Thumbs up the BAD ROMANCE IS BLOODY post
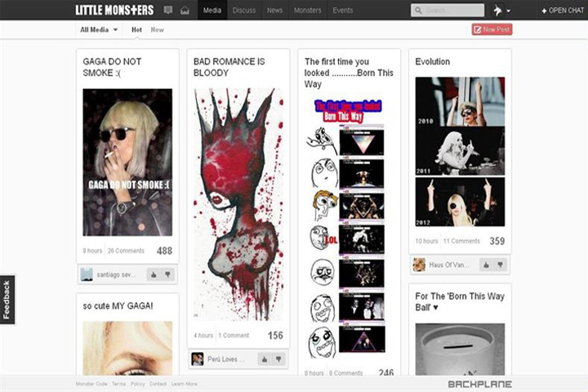Viewport: 588px width, 392px height. coord(264,359)
